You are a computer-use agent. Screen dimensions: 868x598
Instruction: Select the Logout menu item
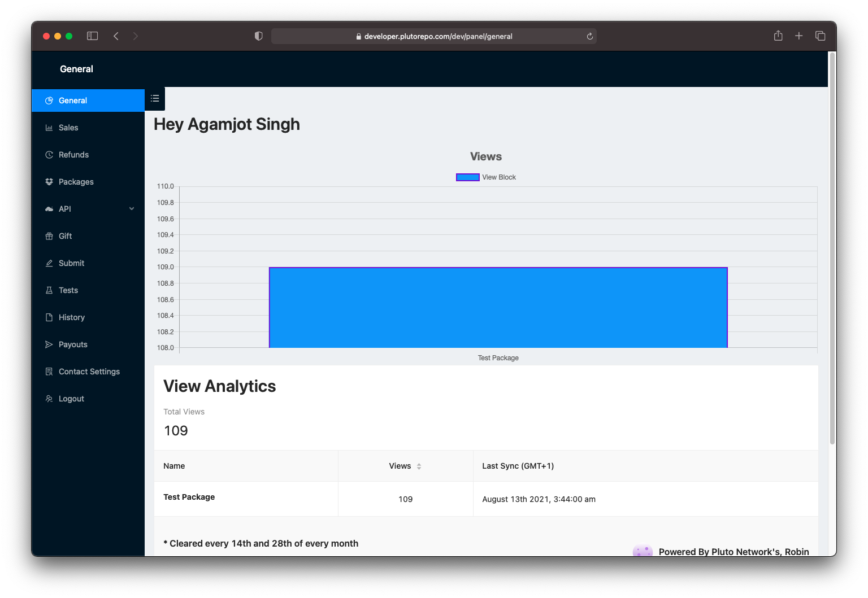[88, 399]
